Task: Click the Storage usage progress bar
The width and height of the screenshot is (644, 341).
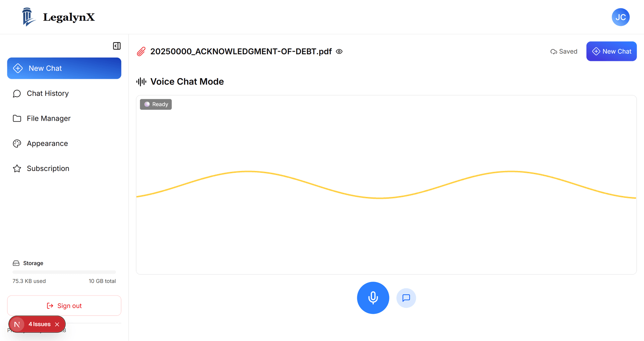Action: point(64,272)
